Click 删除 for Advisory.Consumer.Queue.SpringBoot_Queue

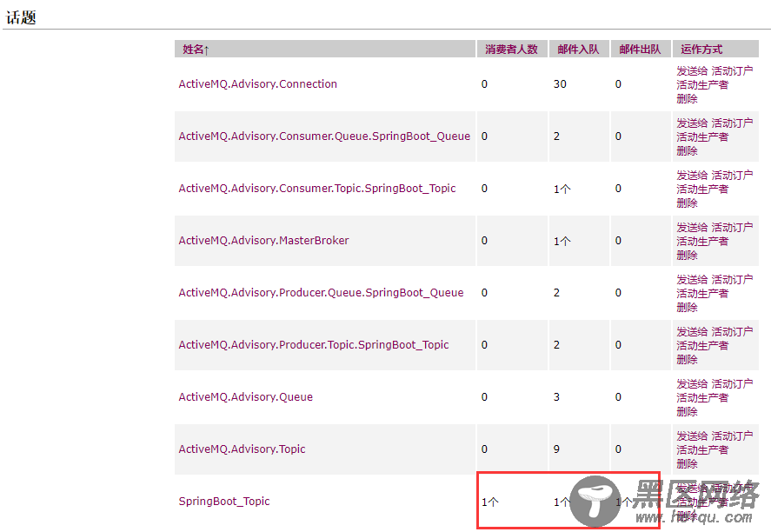coord(687,150)
